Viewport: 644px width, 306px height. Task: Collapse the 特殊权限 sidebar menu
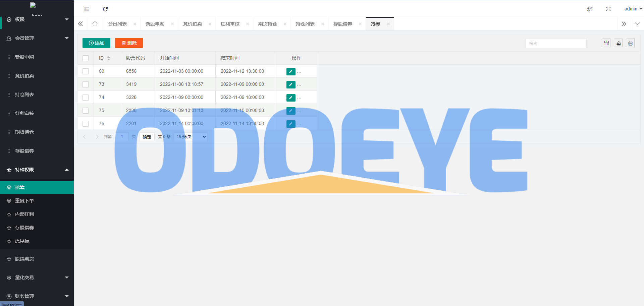(x=37, y=170)
